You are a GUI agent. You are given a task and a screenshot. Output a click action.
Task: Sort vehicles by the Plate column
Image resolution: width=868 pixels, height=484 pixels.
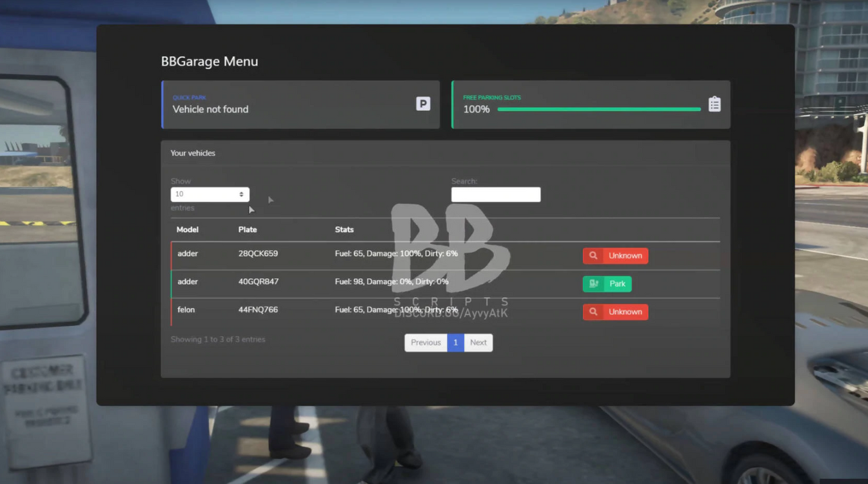[x=248, y=229]
